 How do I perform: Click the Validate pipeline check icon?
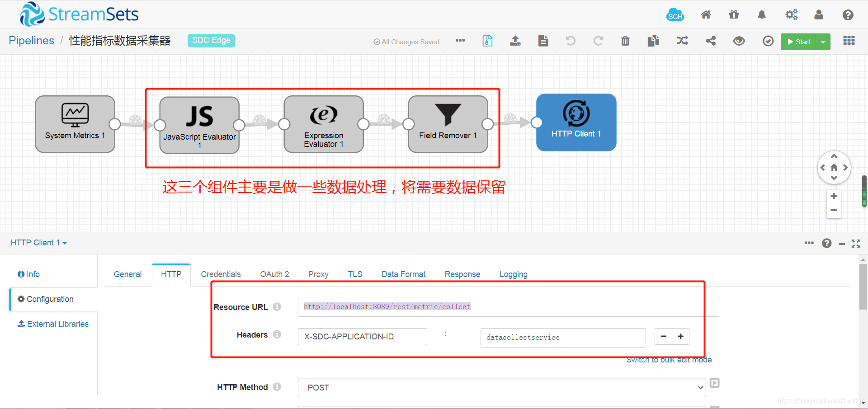point(768,41)
